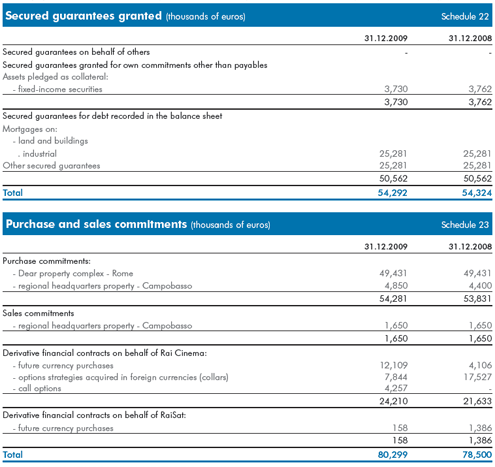
Task: Select the Sales commitments heading
Action: click(38, 313)
